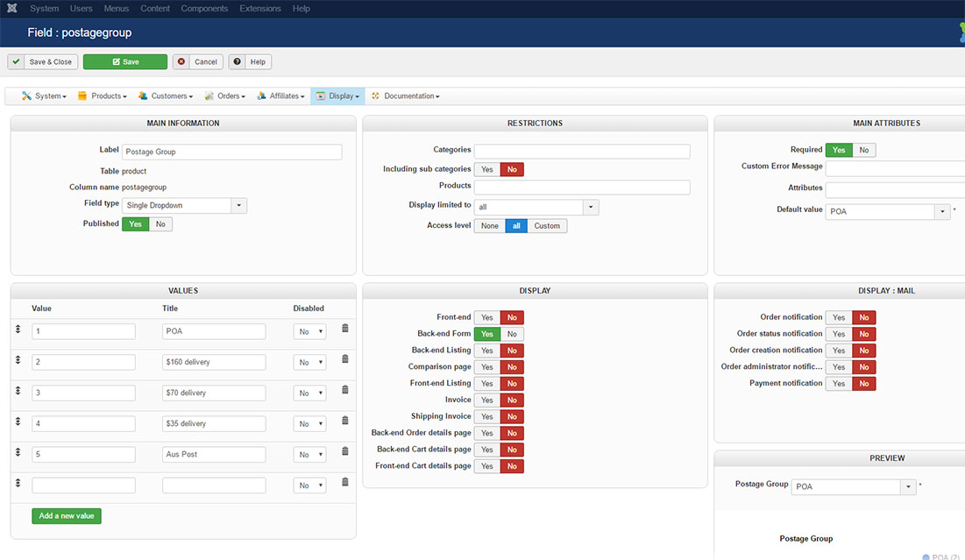
Task: Click the green Save button
Action: (x=125, y=61)
